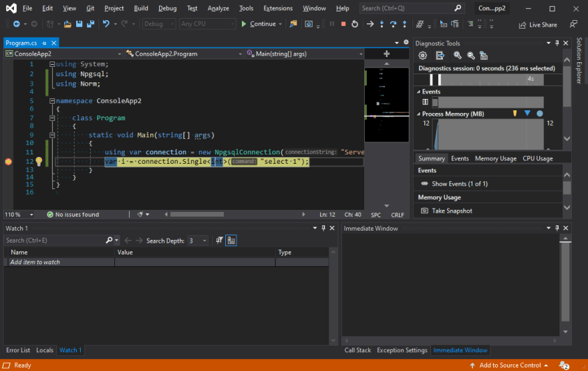Screen dimensions: 588x371
Task: Click the Open File folder icon
Action: 67,24
